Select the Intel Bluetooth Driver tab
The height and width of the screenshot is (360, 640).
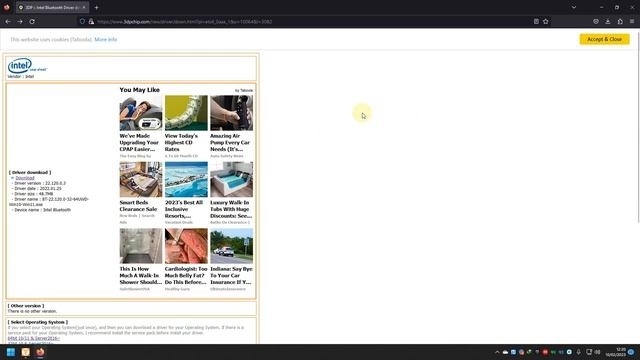(52, 7)
